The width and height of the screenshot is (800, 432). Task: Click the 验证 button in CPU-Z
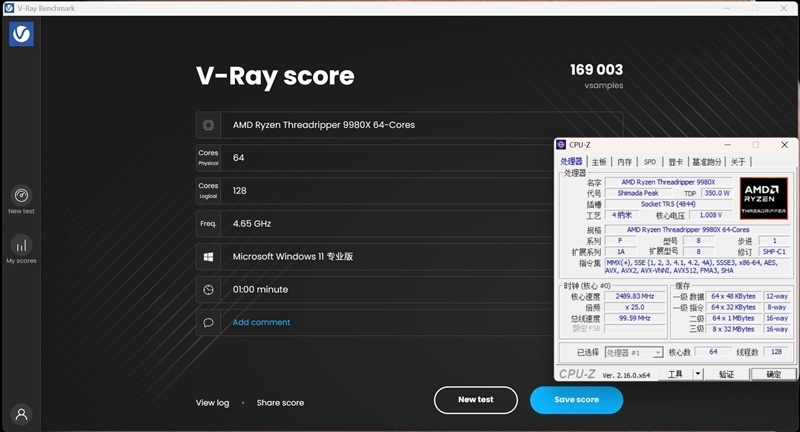[727, 374]
